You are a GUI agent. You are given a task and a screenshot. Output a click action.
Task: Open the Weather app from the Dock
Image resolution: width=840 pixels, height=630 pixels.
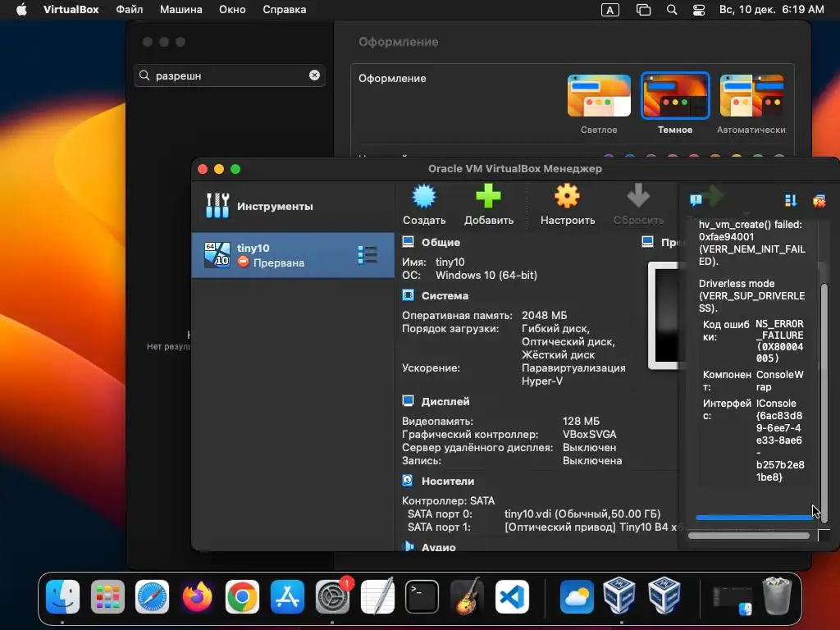[x=577, y=596]
